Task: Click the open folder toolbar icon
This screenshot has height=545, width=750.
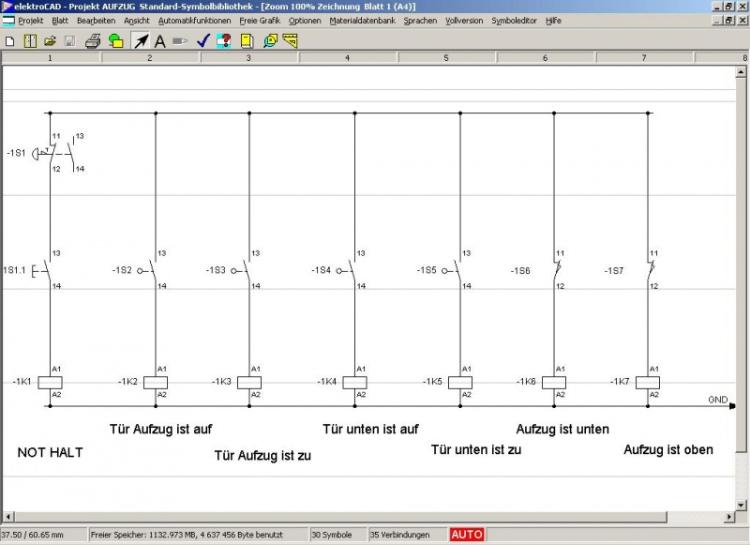Action: tap(49, 41)
